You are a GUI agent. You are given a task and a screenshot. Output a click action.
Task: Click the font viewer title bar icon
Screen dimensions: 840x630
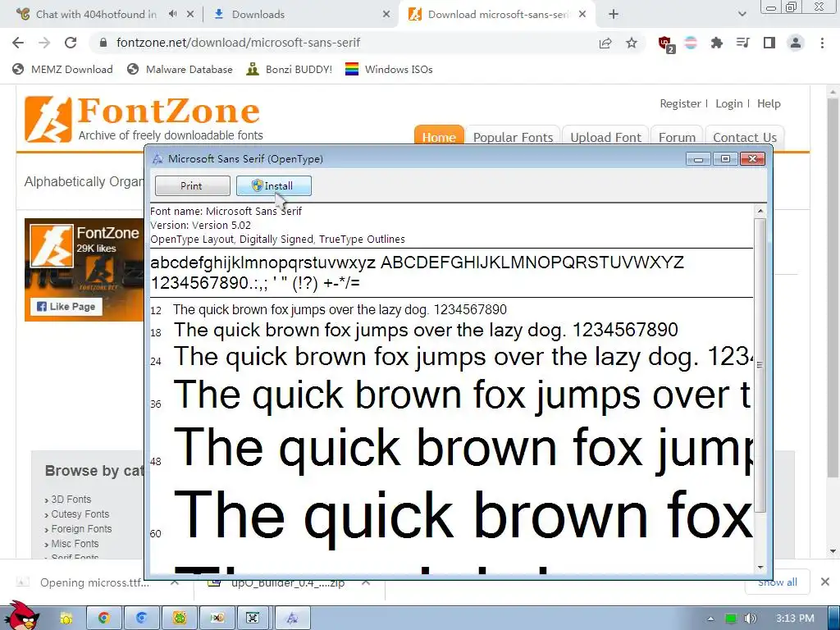pyautogui.click(x=157, y=158)
